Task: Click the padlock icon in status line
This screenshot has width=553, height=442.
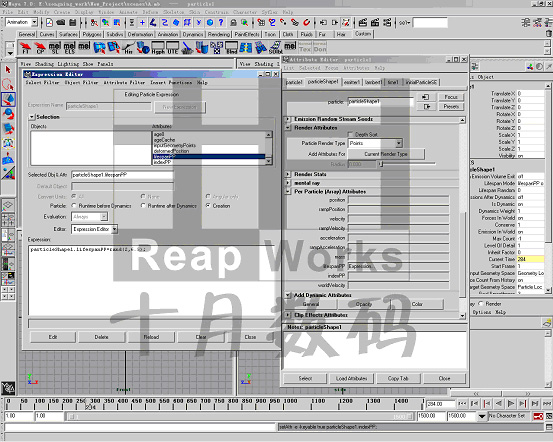Action: 233,23
